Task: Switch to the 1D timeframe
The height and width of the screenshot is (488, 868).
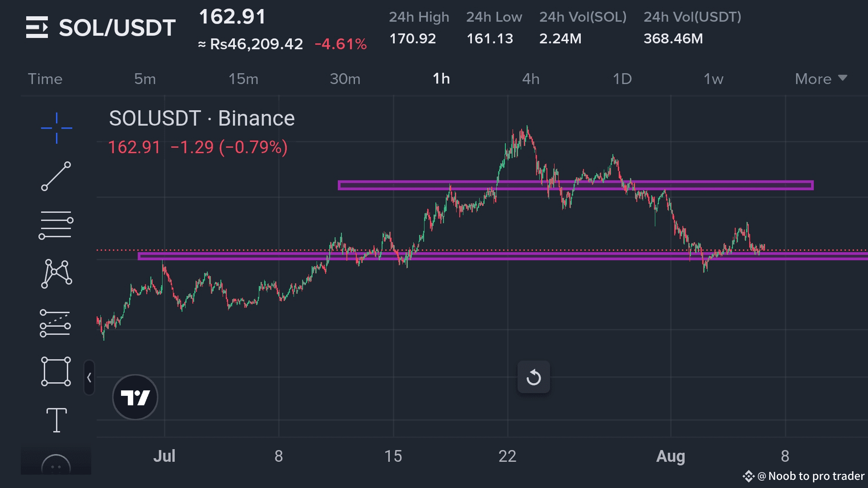Action: [x=622, y=79]
